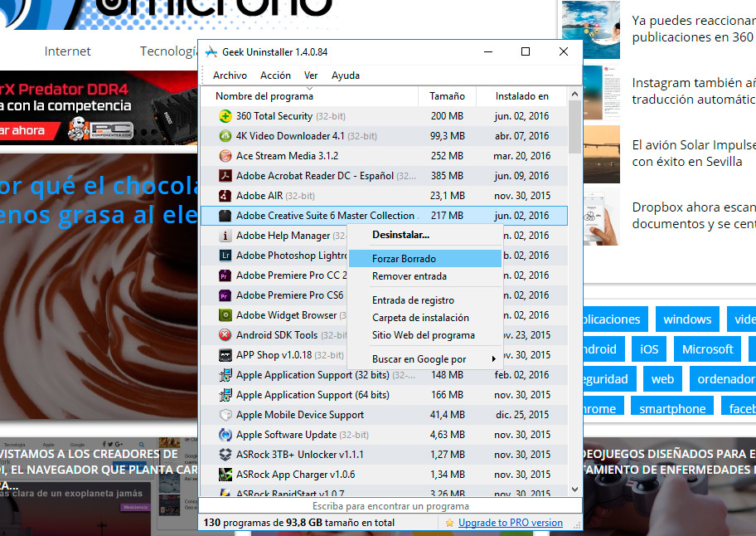Select the ASRock App Charger icon
Viewport: 756px width, 536px height.
[x=224, y=474]
